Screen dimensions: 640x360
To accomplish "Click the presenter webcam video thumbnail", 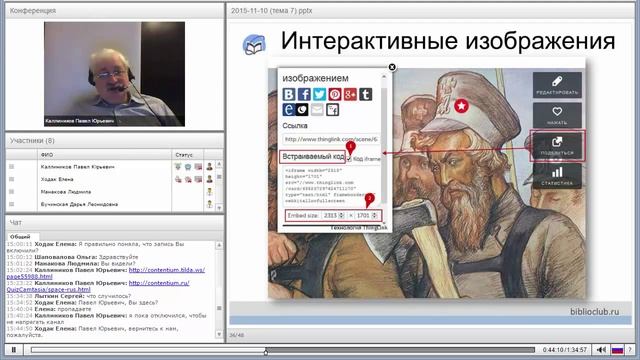I will tap(114, 74).
